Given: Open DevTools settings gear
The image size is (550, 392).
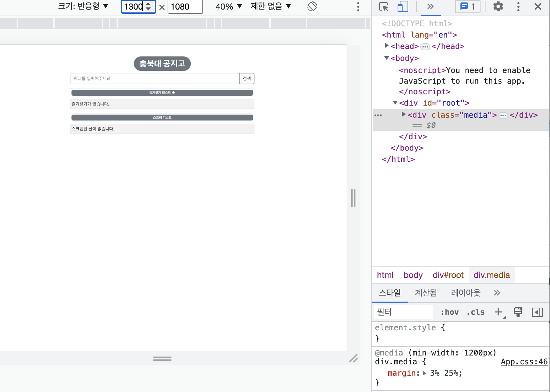Looking at the screenshot, I should click(x=498, y=6).
